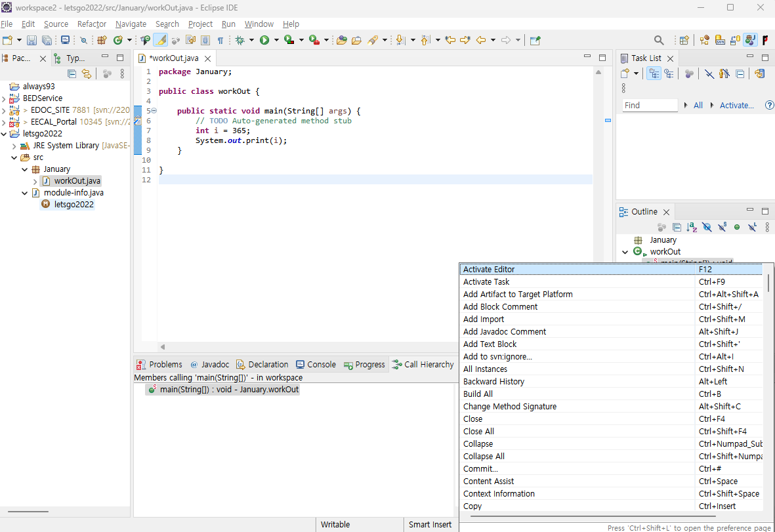
Task: Select Content Assist in the key assist list
Action: (x=611, y=481)
